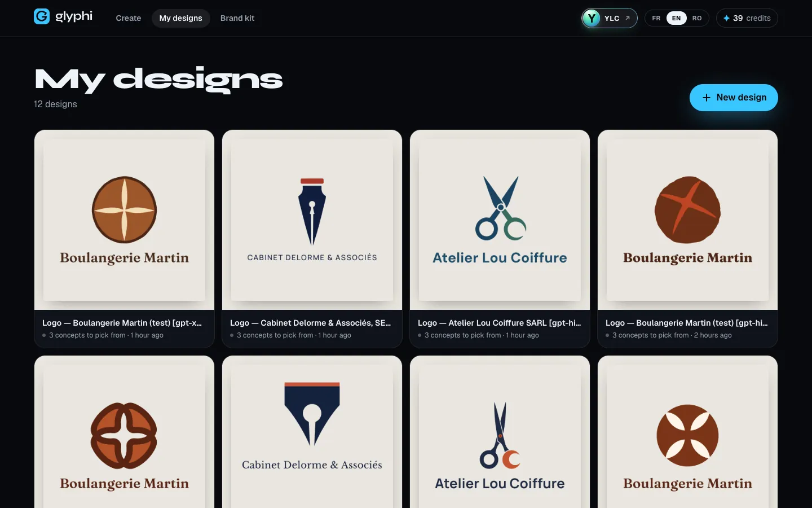
Task: Switch language to FR
Action: 656,18
